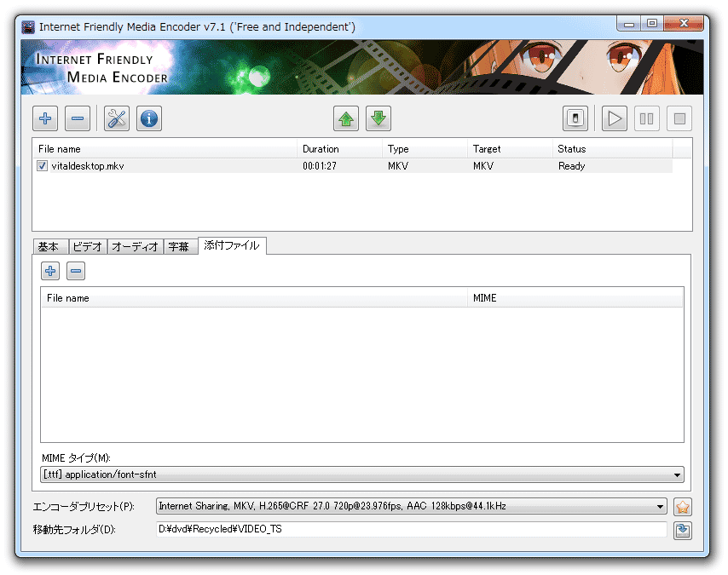Start encoding with the play button

pos(615,118)
